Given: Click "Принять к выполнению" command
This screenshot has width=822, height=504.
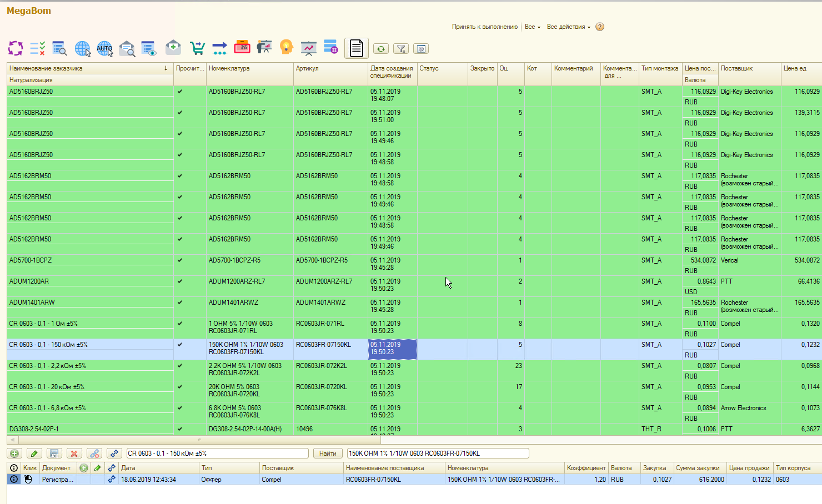Looking at the screenshot, I should click(484, 27).
